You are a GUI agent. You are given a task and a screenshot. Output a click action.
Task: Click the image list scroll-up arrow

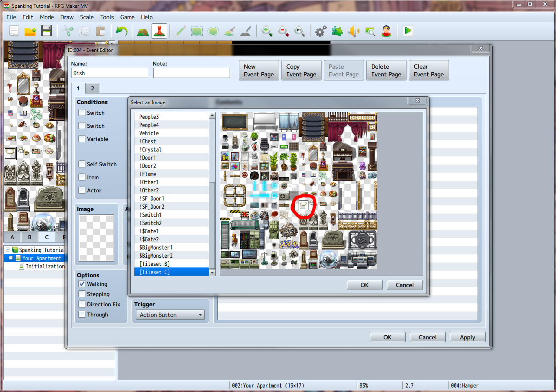pyautogui.click(x=212, y=116)
